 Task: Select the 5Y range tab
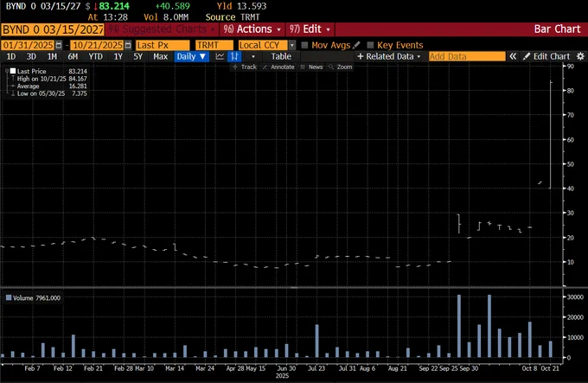pyautogui.click(x=138, y=56)
